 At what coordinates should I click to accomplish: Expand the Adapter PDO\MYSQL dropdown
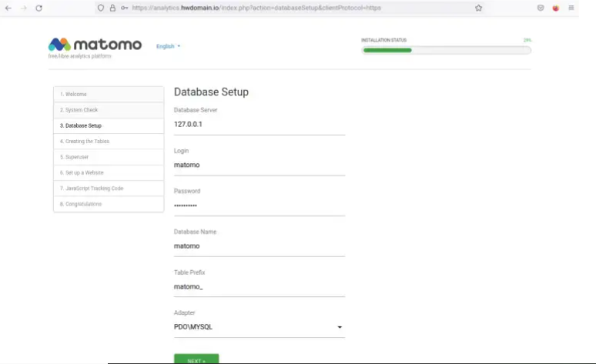coord(259,327)
